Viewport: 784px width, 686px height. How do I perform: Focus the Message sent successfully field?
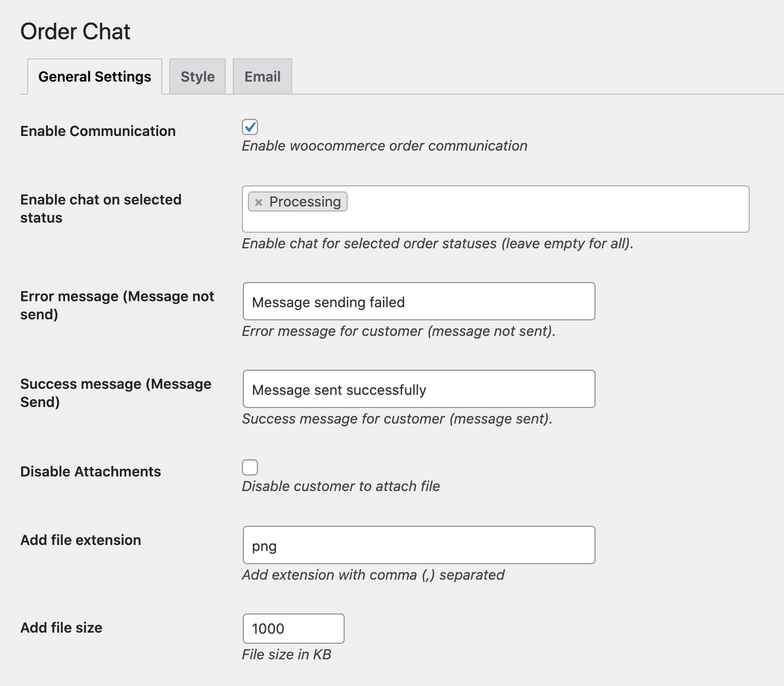[419, 389]
